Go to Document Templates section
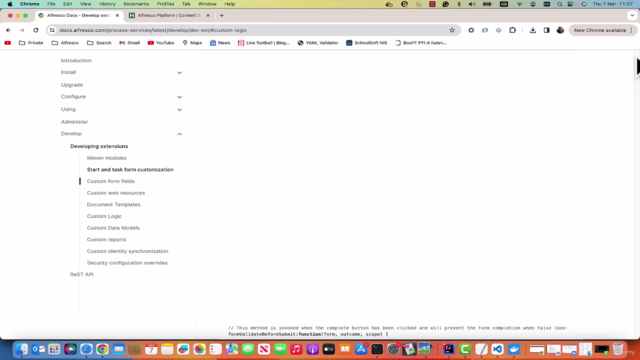 coord(113,204)
